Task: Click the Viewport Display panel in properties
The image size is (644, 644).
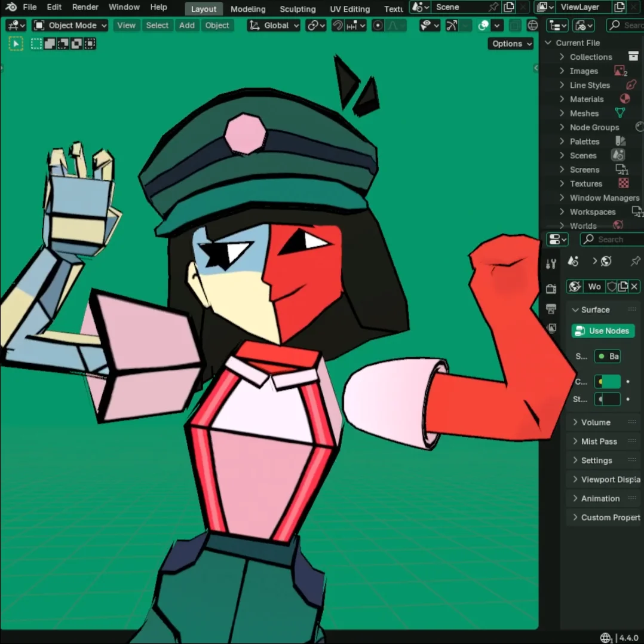Action: (x=605, y=479)
